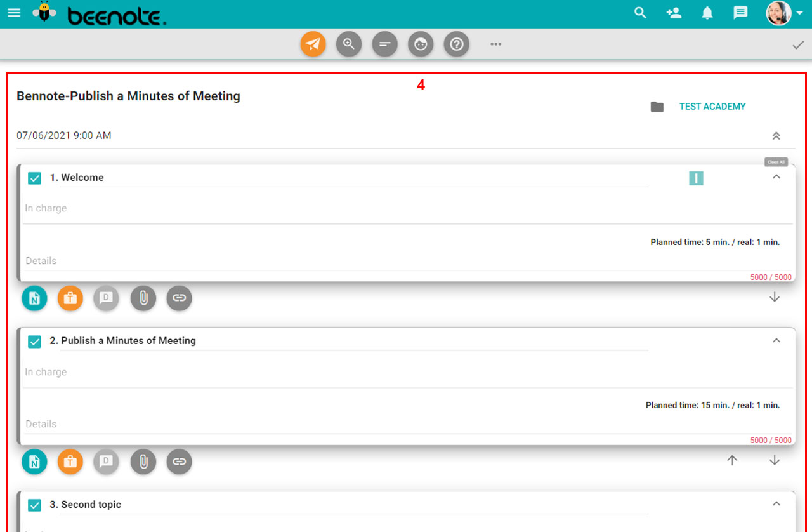Add a note under the Welcome topic
Screen dimensions: 812x532
(x=34, y=298)
